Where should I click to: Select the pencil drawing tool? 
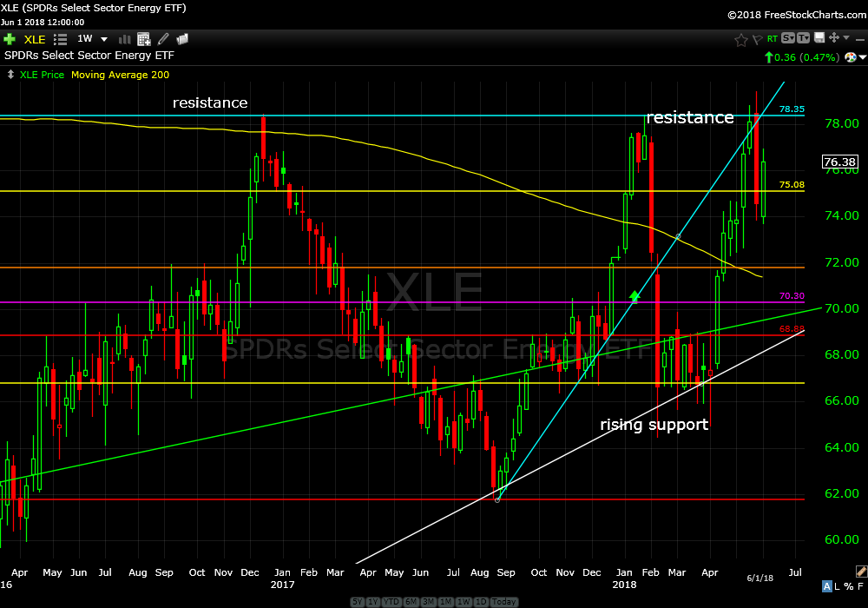163,39
